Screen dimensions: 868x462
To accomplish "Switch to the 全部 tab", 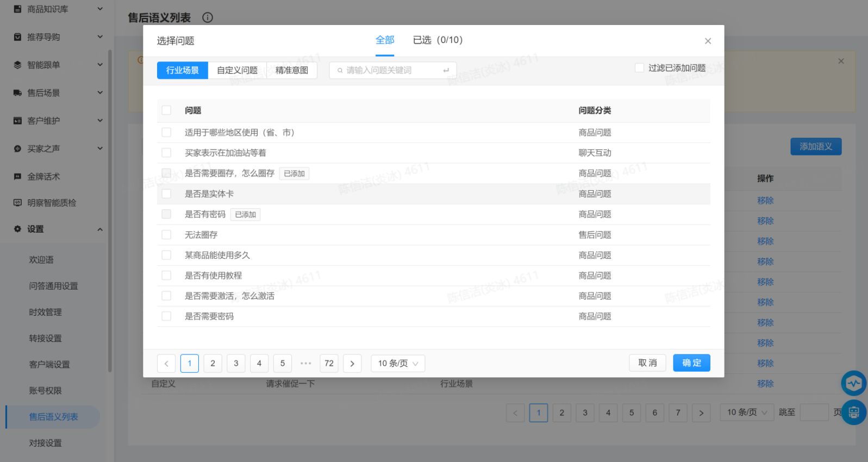I will pos(385,40).
